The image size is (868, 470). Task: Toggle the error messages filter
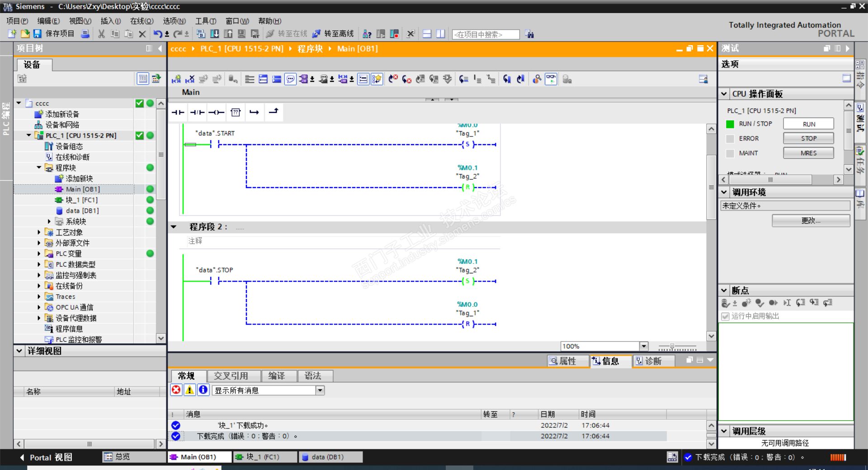coord(176,390)
